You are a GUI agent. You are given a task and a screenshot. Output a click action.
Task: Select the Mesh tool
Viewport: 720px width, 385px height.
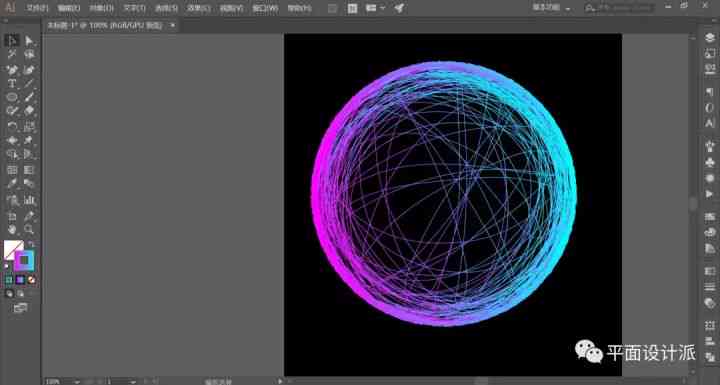pyautogui.click(x=12, y=170)
